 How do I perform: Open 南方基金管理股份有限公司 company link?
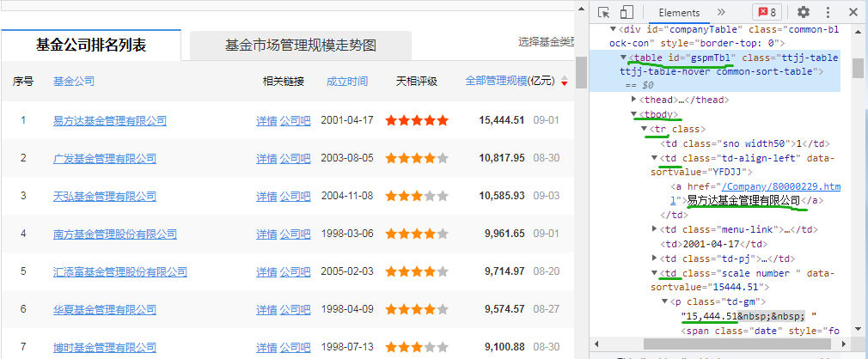pos(115,234)
